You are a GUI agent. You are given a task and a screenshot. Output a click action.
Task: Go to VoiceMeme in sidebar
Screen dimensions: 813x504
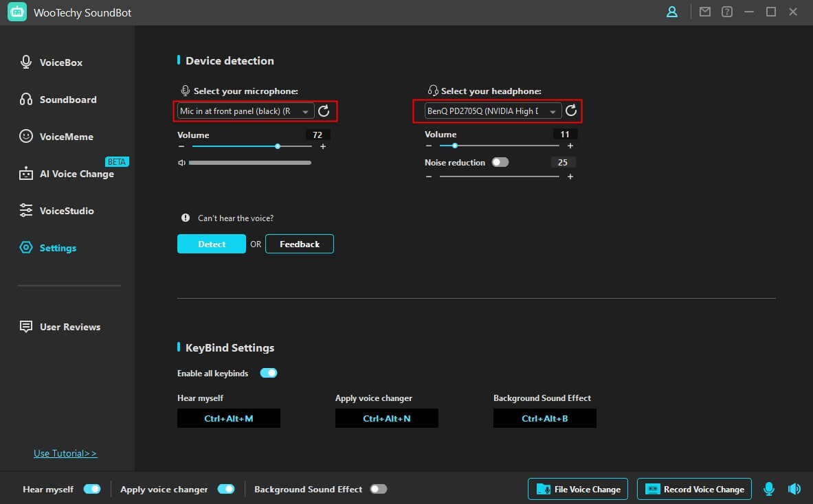pyautogui.click(x=67, y=137)
